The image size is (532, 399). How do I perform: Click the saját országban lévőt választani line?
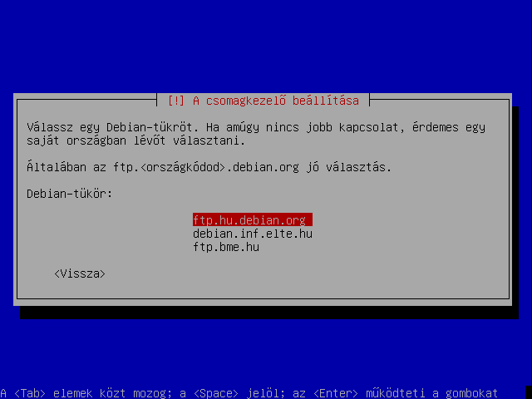135,140
